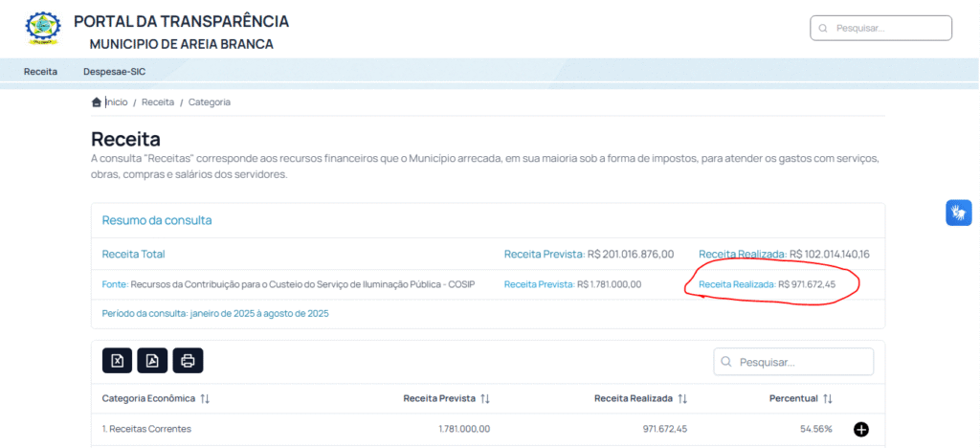Export table to Excel file icon
This screenshot has height=448, width=980.
[x=117, y=361]
